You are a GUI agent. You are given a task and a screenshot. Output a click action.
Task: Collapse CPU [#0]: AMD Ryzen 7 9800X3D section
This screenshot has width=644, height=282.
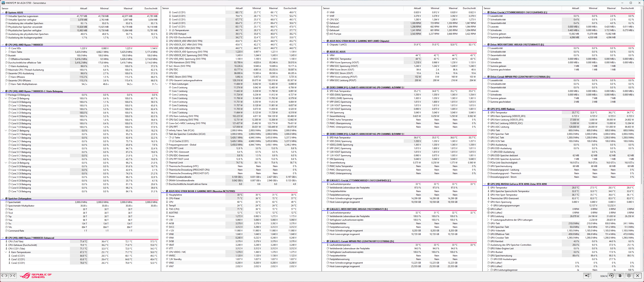3,45
